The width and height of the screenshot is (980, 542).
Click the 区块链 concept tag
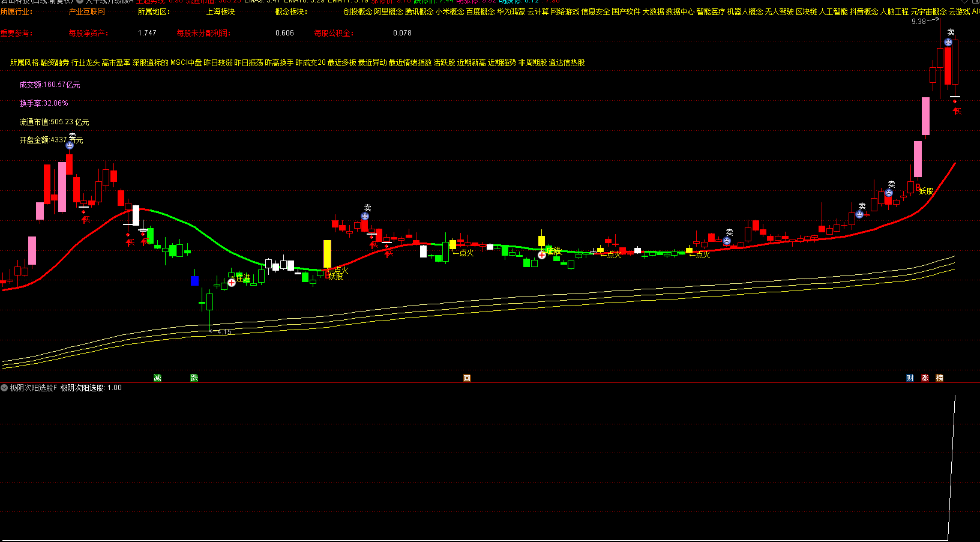coord(806,11)
